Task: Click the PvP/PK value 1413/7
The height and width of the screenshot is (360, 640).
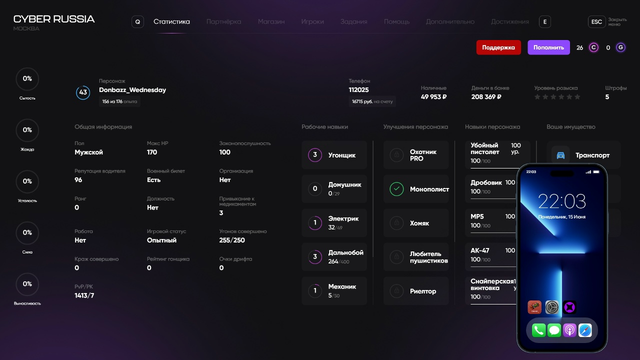Action: (x=84, y=295)
